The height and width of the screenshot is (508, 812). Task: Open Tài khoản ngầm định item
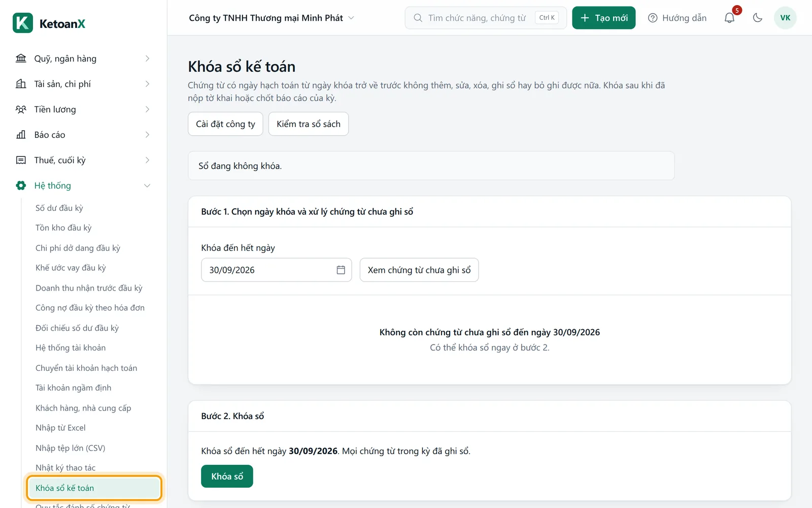click(x=73, y=388)
